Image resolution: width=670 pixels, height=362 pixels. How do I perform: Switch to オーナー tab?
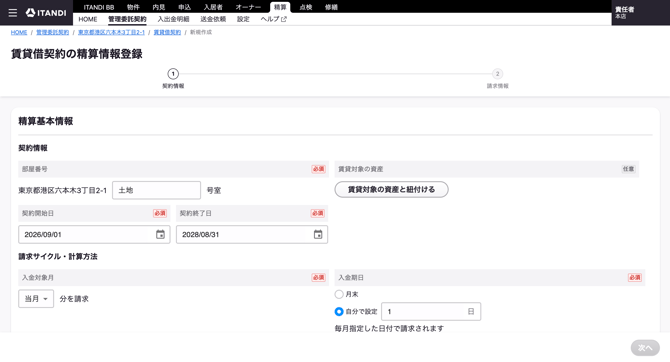point(248,7)
